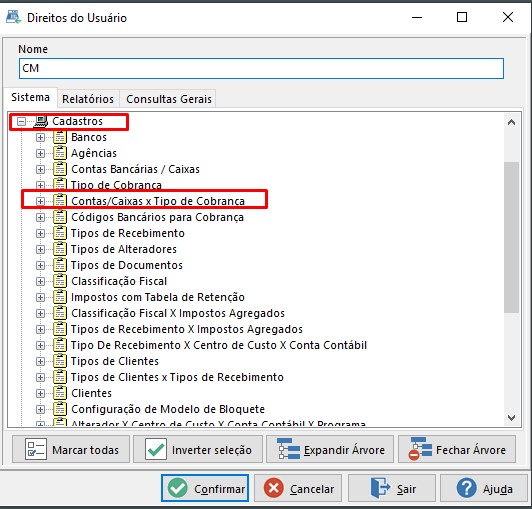Click the tree scrollbar up arrow
The height and width of the screenshot is (509, 532).
coord(511,122)
